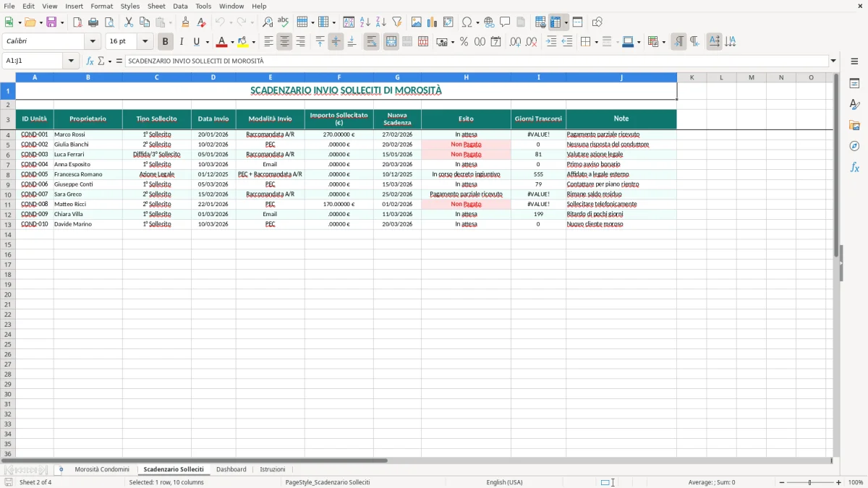Click Export as PDF icon

click(x=77, y=22)
